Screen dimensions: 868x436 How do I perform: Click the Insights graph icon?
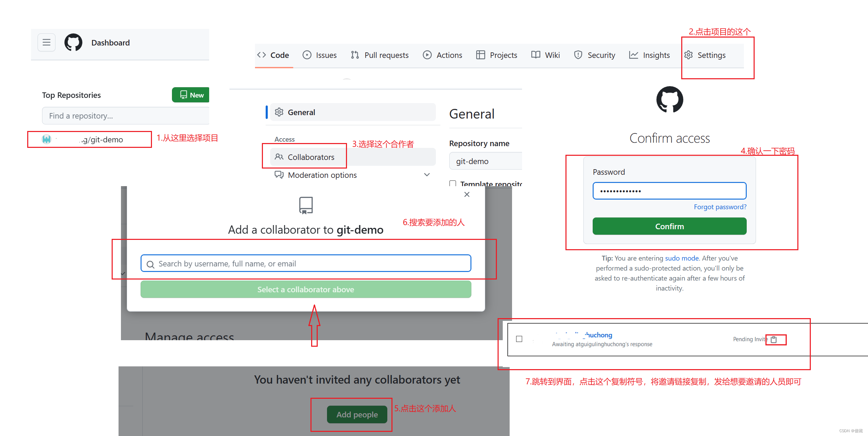(x=633, y=55)
